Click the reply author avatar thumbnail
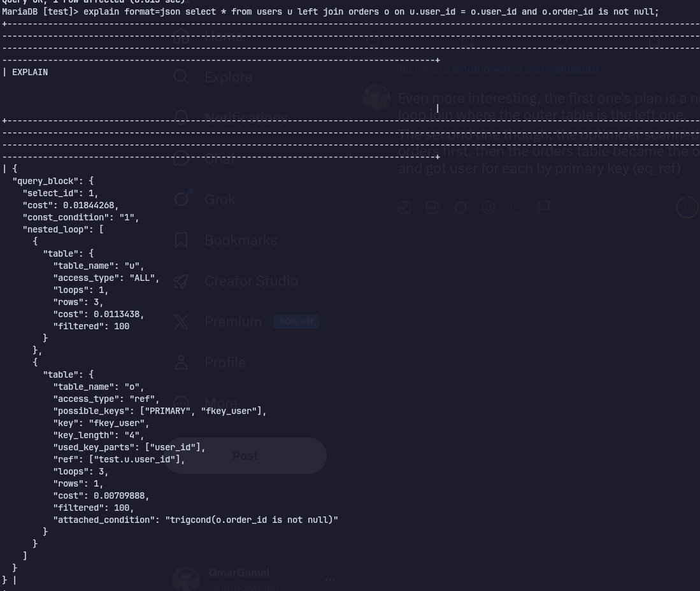 (376, 97)
